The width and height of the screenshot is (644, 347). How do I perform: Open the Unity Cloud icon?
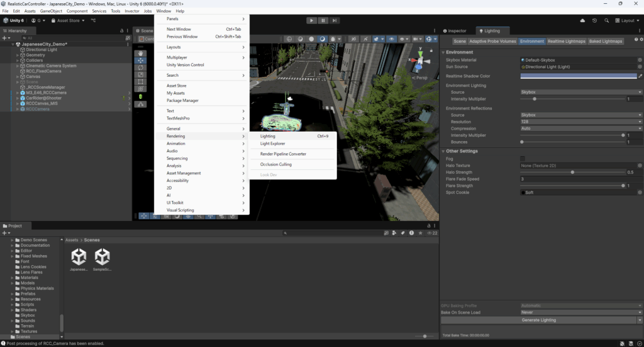(x=582, y=21)
